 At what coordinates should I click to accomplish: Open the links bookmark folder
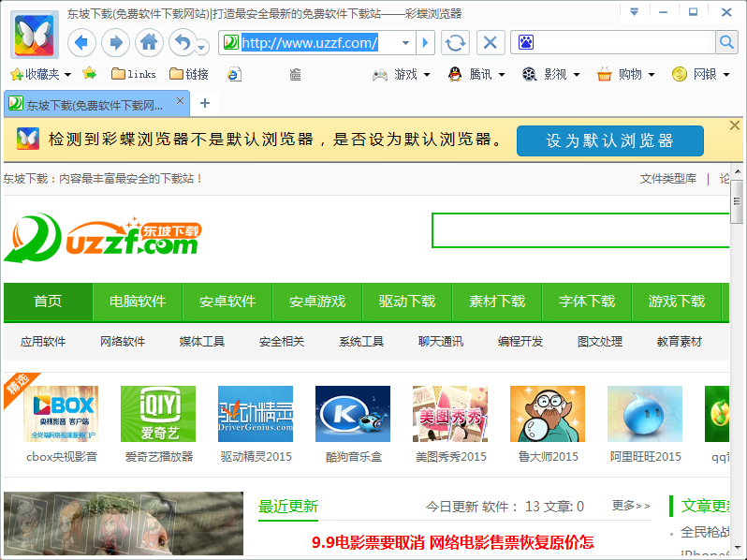134,74
